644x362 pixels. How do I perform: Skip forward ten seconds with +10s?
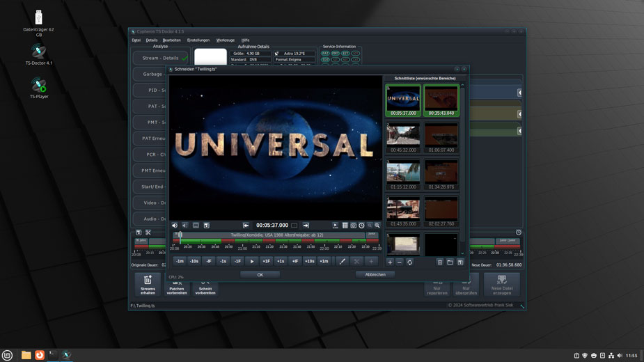pos(309,261)
